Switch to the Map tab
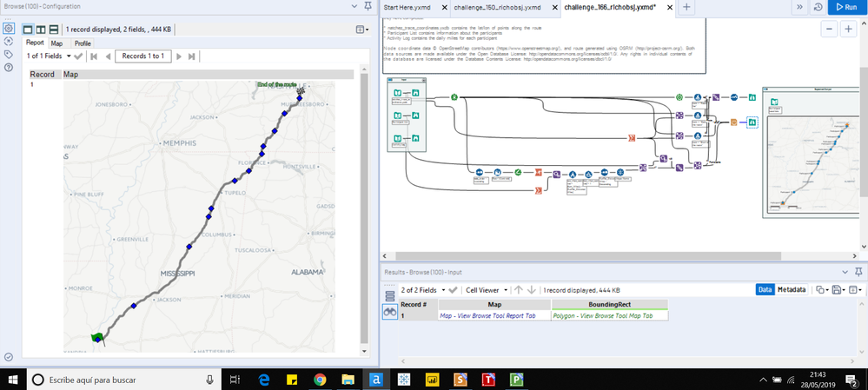The image size is (868, 390). pyautogui.click(x=56, y=43)
